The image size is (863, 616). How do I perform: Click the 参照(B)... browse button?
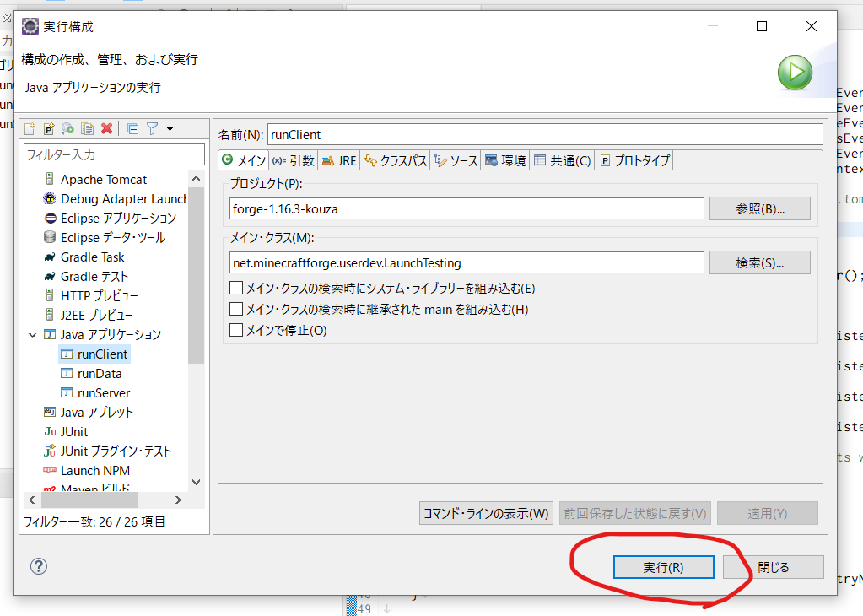(759, 208)
